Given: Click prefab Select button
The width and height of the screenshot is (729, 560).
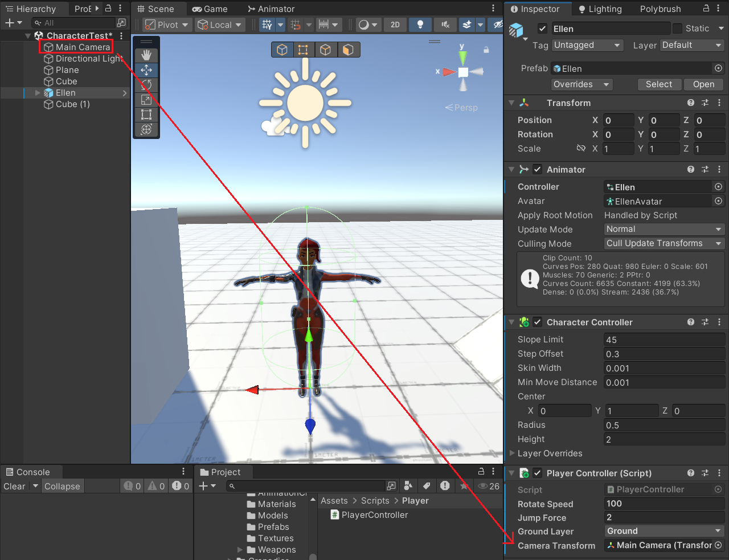Looking at the screenshot, I should (659, 84).
